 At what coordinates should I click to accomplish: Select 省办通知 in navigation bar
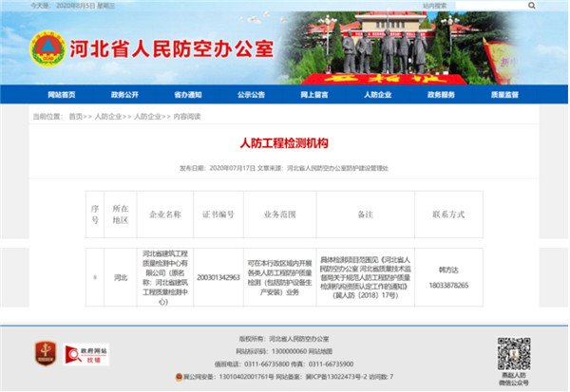click(x=187, y=95)
